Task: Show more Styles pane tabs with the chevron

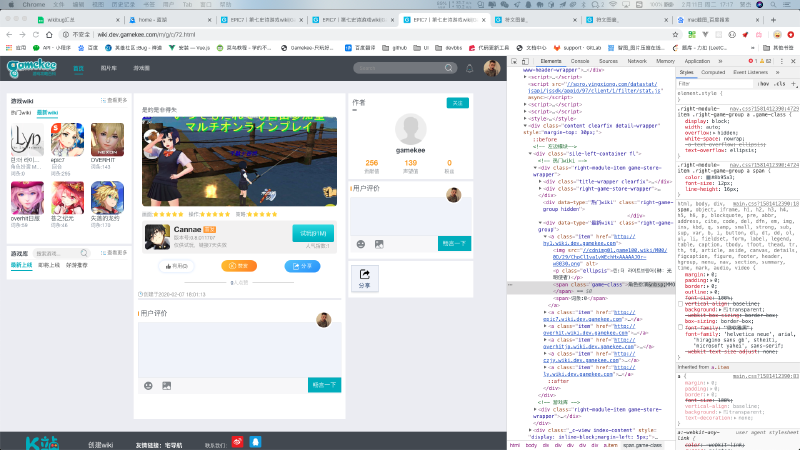Action: (x=778, y=72)
